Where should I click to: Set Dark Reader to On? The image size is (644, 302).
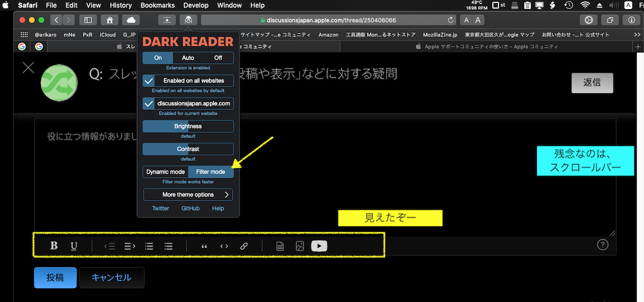click(x=158, y=58)
